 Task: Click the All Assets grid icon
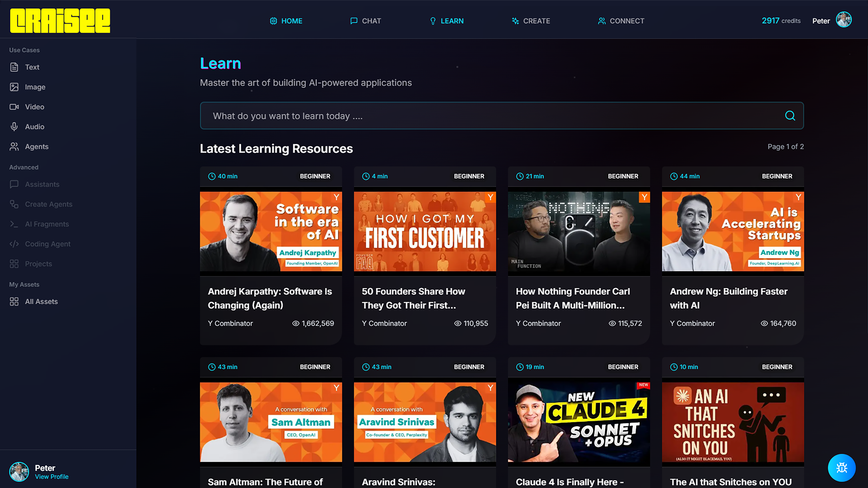[14, 301]
